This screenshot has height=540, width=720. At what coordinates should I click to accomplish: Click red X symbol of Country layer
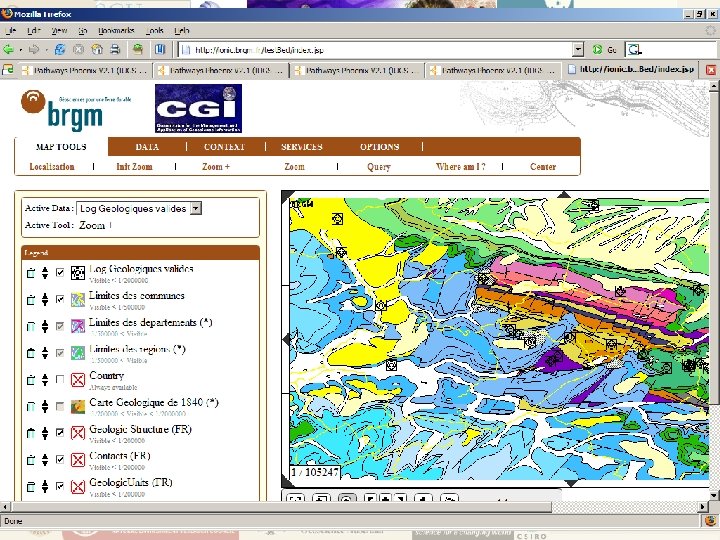tap(78, 379)
